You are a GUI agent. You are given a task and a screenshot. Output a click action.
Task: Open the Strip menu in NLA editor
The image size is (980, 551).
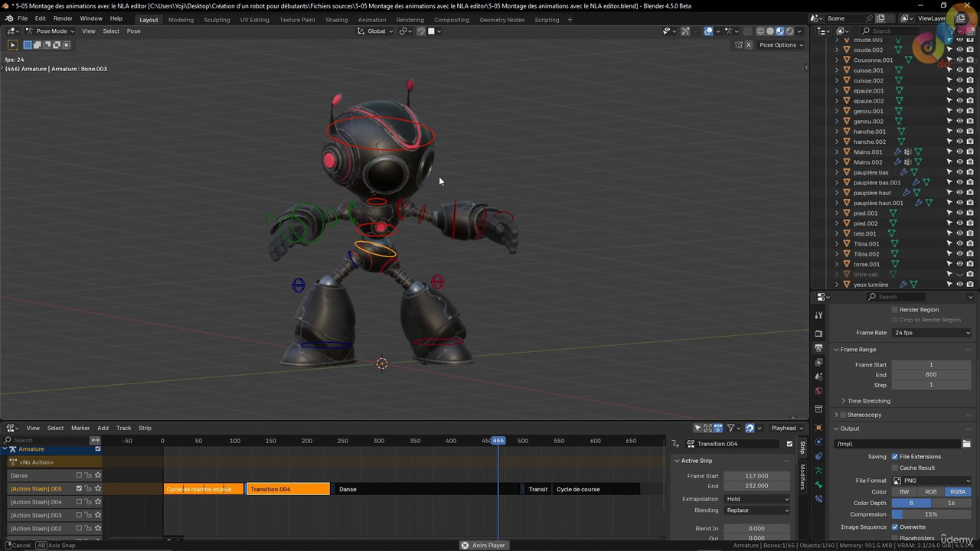(x=145, y=428)
